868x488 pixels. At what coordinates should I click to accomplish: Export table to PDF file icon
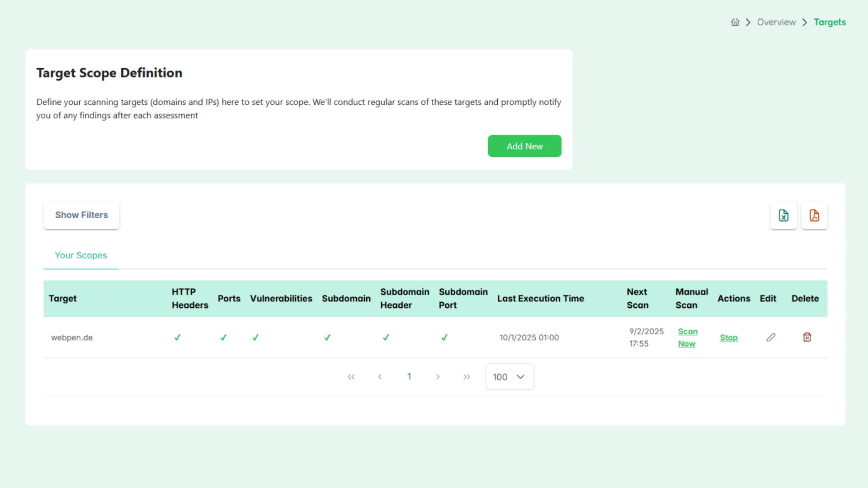tap(814, 216)
